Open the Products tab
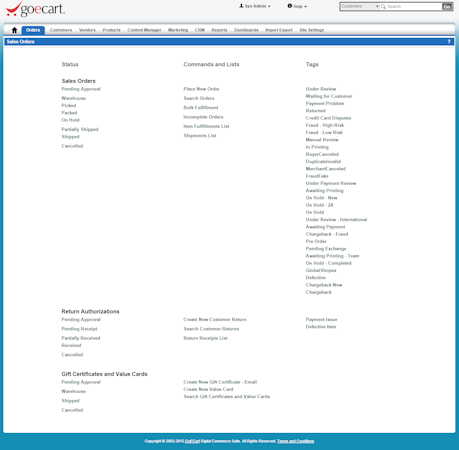The width and height of the screenshot is (459, 450). 111,30
